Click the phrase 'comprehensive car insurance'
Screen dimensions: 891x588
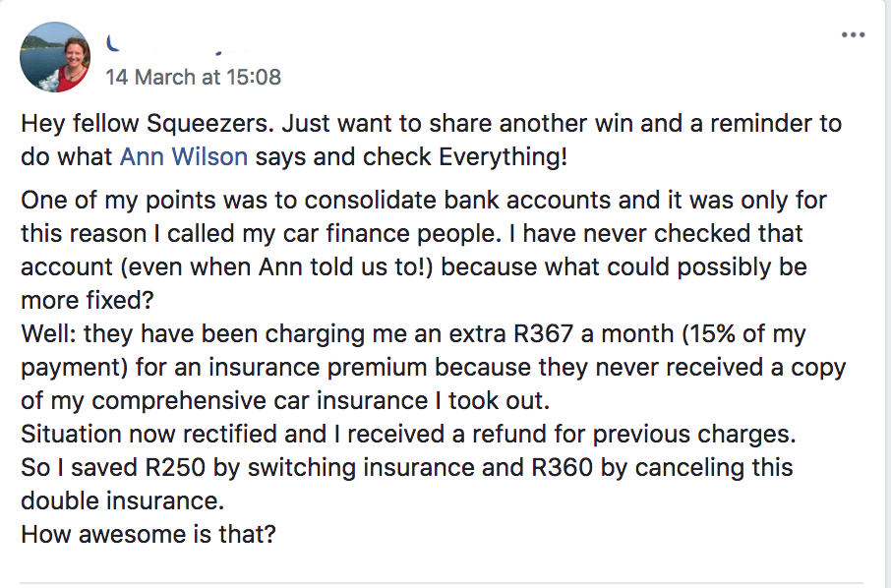[x=305, y=400]
